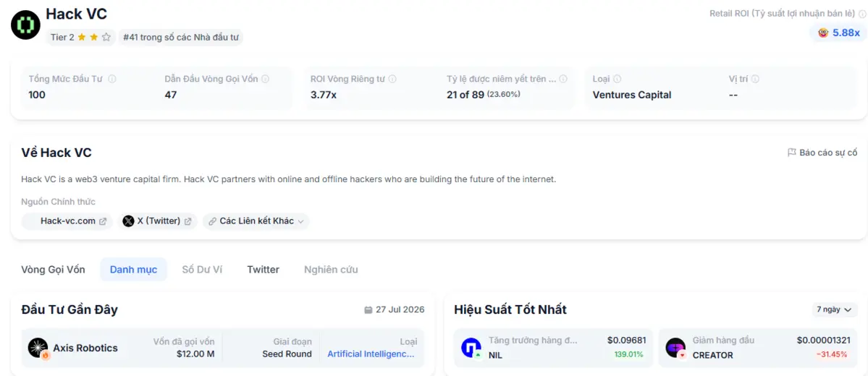Click the #41 trong số các Nhà đầu tư badge

pyautogui.click(x=181, y=37)
